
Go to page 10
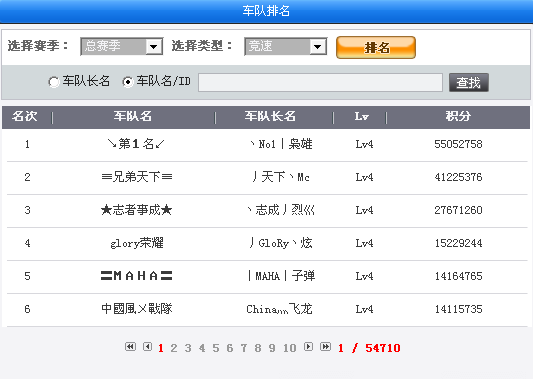tap(290, 348)
